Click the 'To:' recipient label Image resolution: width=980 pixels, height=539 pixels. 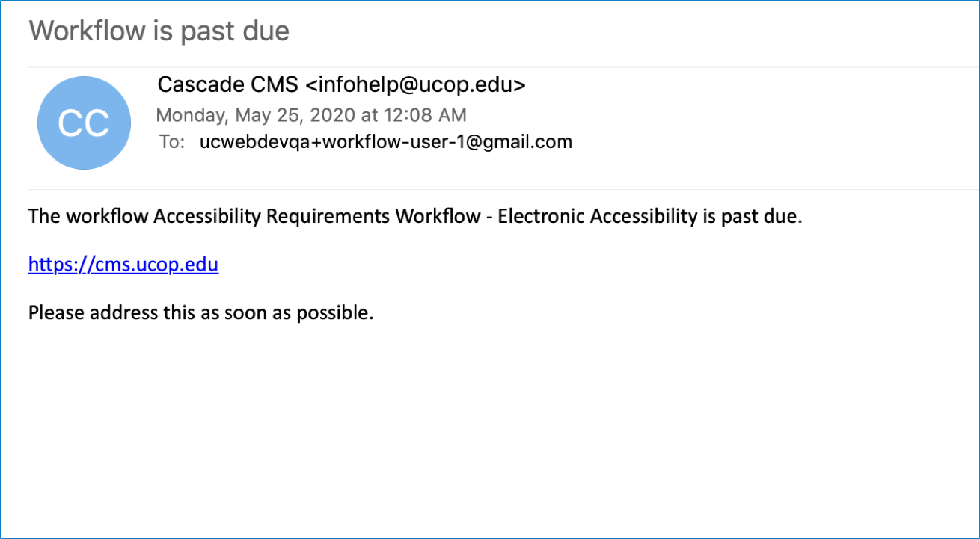point(172,141)
